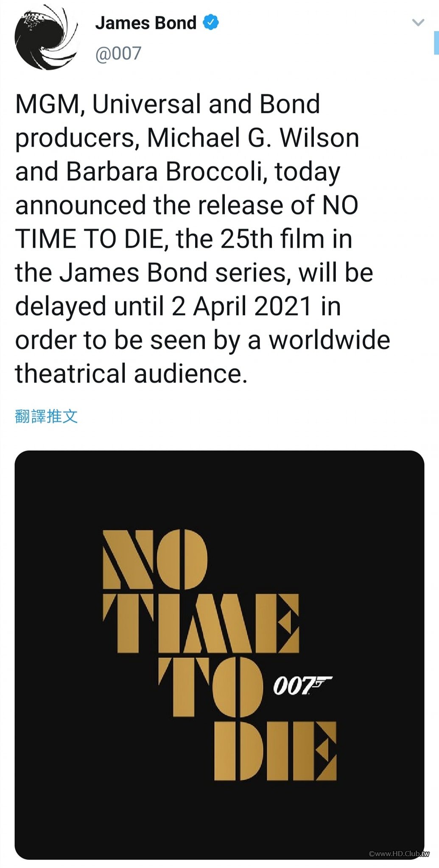Select the word Universal in tweet text
The width and height of the screenshot is (439, 868).
coord(147,104)
